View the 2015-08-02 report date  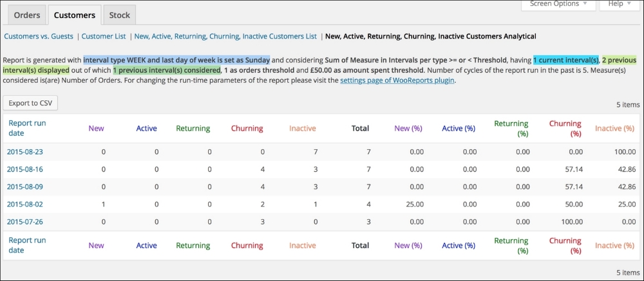[25, 204]
